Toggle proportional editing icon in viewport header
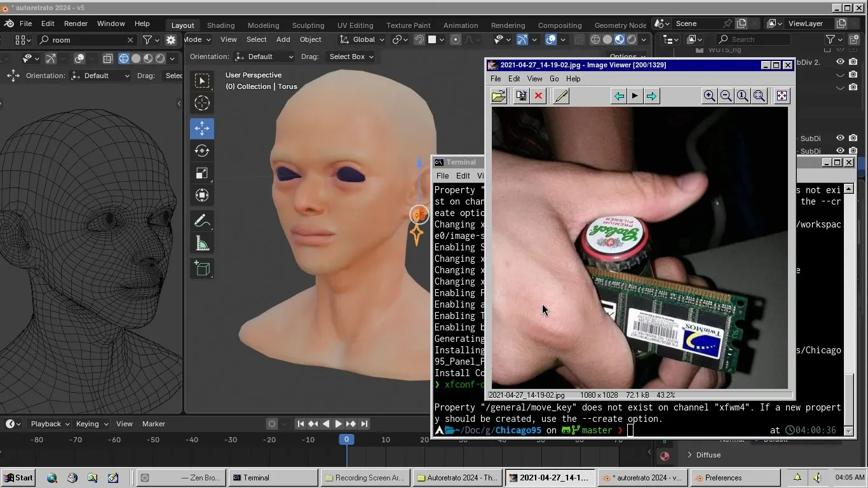 [x=456, y=39]
